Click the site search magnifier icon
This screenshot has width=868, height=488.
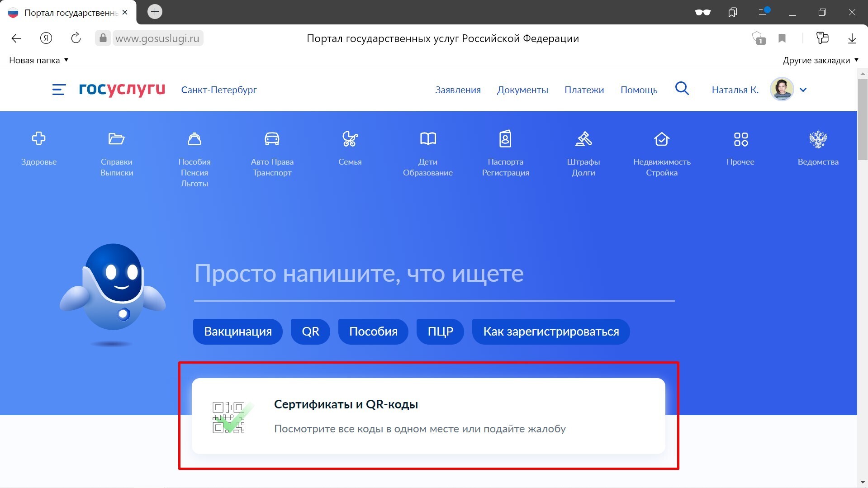pyautogui.click(x=682, y=89)
